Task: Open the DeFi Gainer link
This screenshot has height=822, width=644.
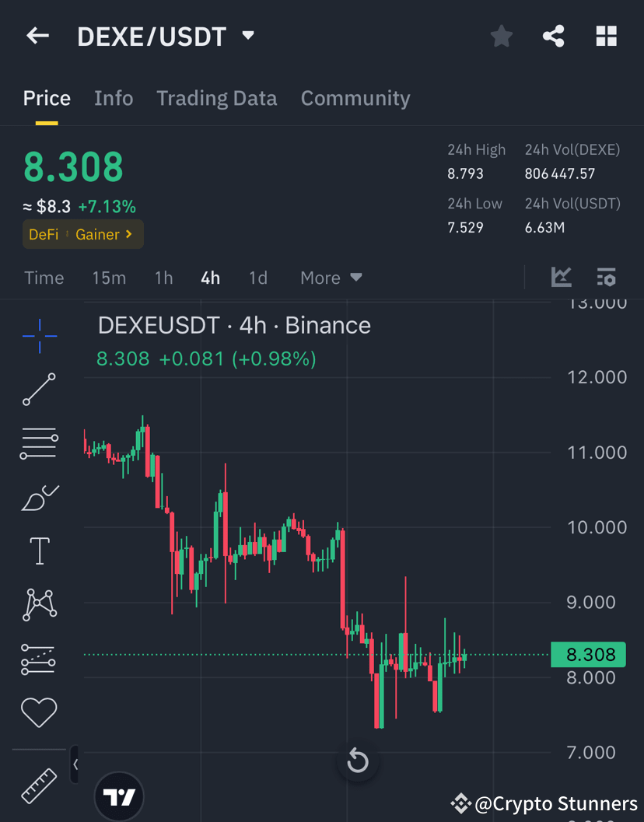Action: (82, 233)
